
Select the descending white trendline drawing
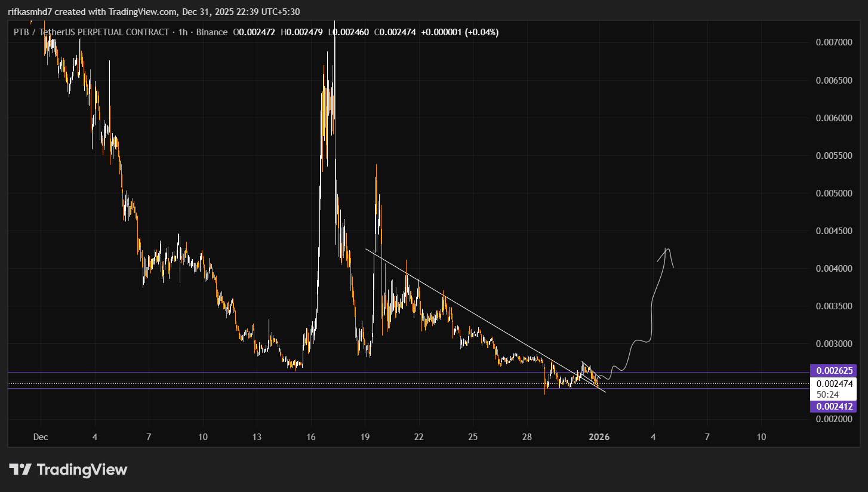click(x=485, y=321)
